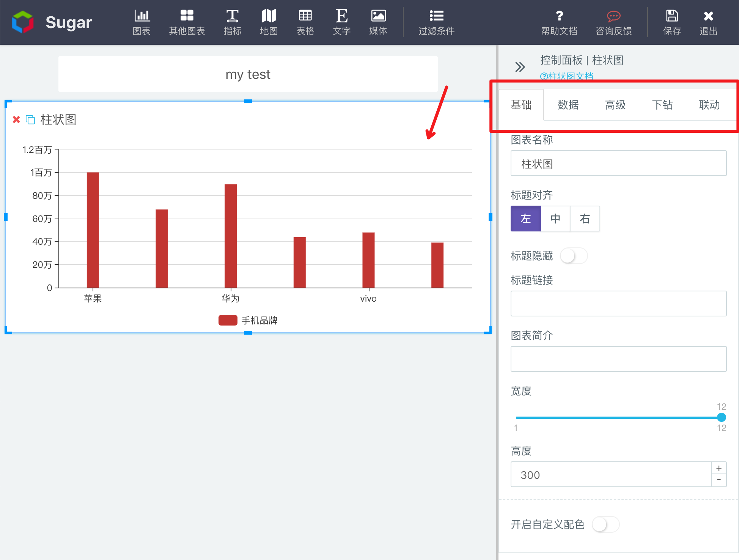This screenshot has width=739, height=560.
Task: Click the 图表简介 input field
Action: pos(618,359)
